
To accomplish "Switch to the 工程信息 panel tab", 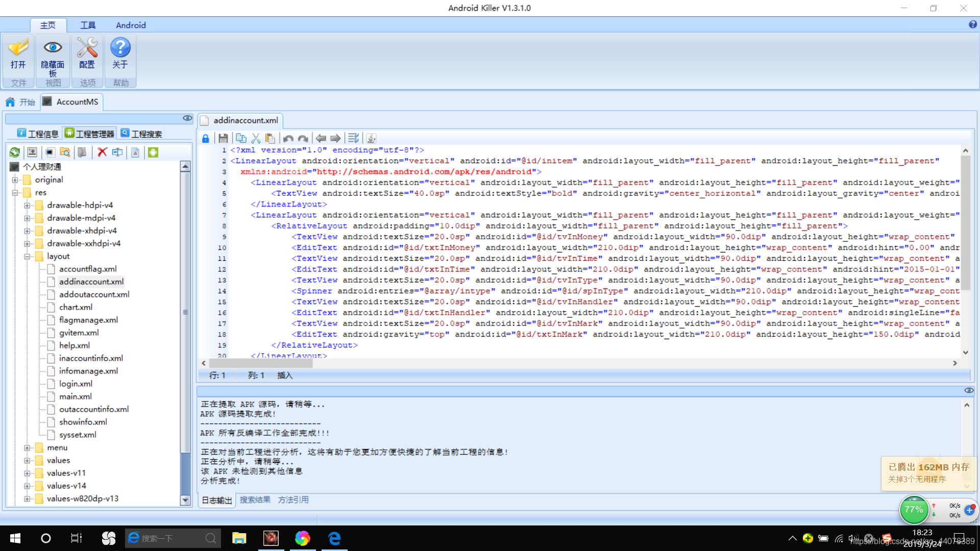I will (38, 134).
